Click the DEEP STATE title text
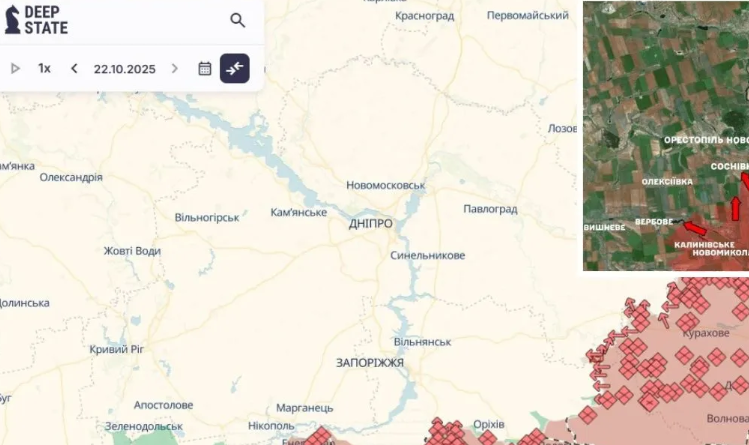 [46, 20]
